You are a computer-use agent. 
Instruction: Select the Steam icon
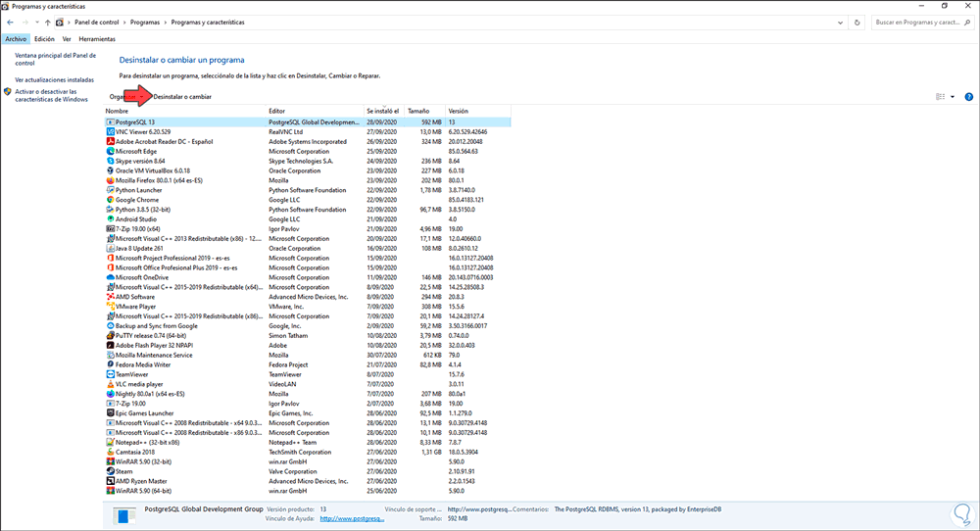(x=111, y=471)
